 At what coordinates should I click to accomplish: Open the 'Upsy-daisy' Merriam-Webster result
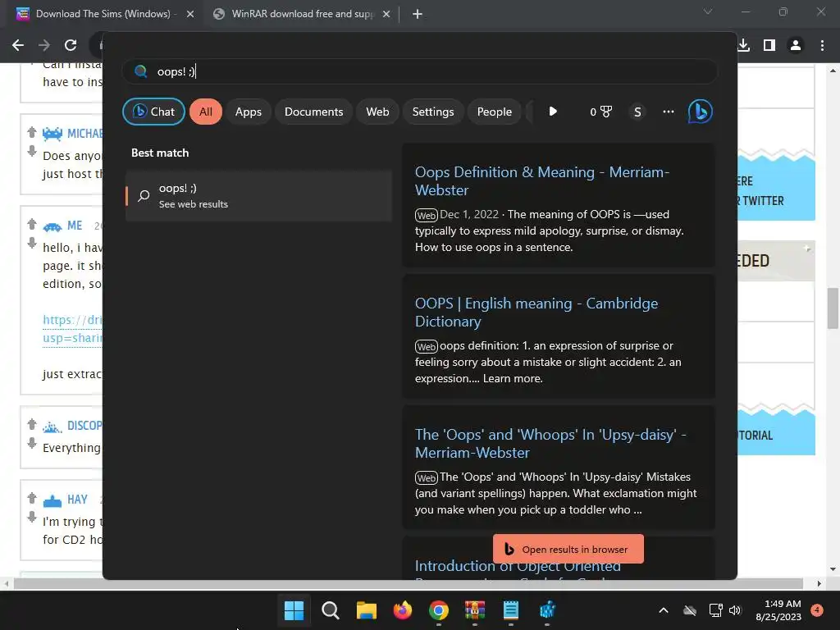[x=550, y=444]
